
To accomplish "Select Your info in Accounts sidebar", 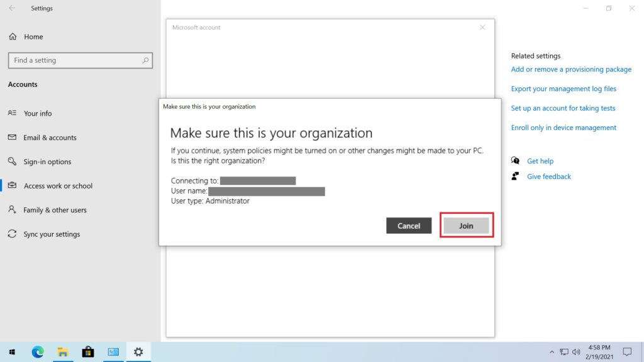I will coord(38,114).
